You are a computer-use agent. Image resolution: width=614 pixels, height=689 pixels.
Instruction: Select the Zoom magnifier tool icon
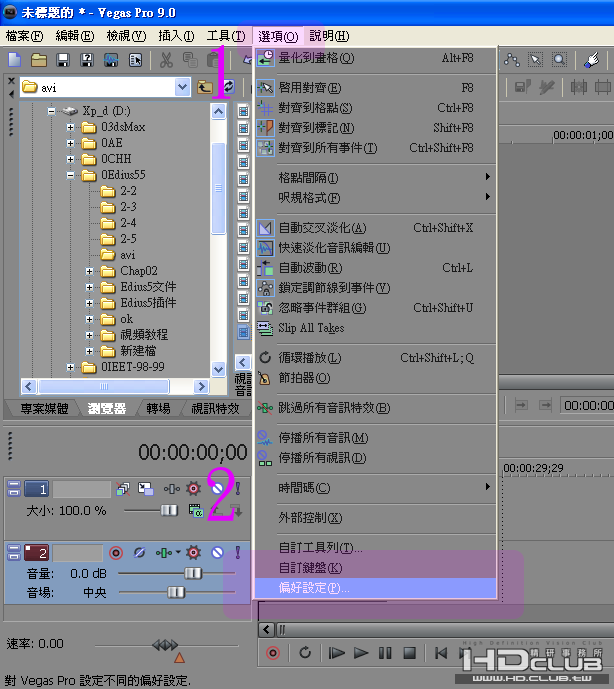559,60
